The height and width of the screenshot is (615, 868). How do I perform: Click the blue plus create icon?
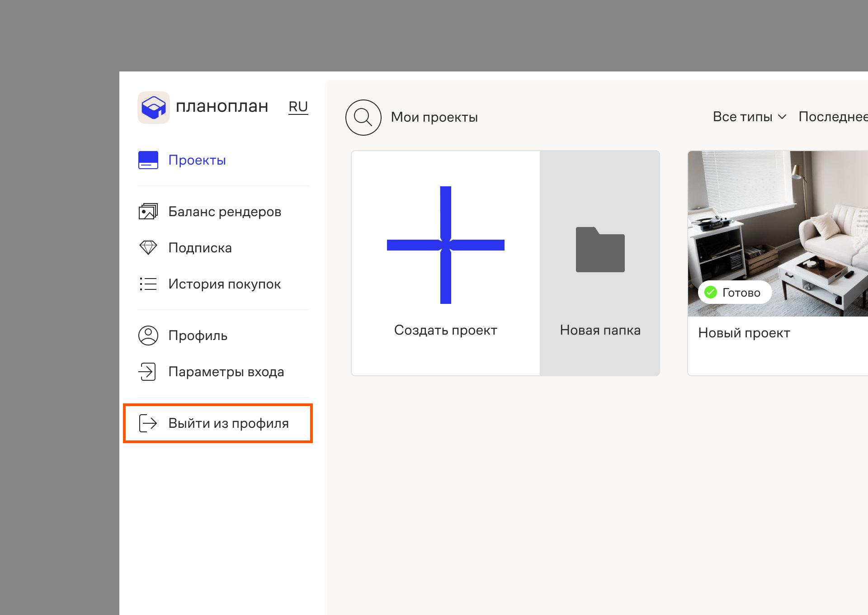(445, 245)
